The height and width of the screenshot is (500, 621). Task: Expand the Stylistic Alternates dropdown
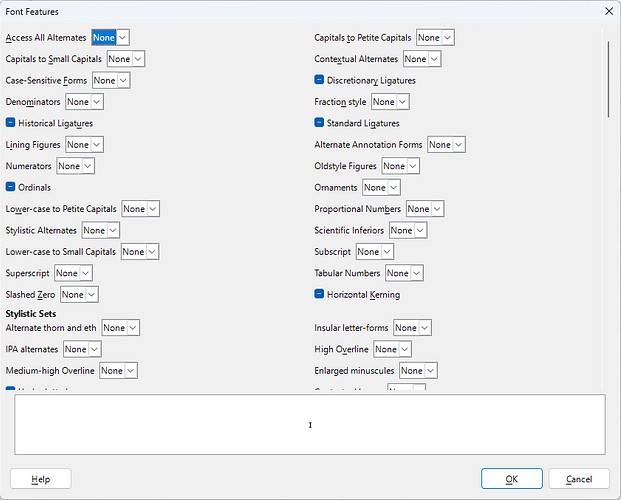100,230
